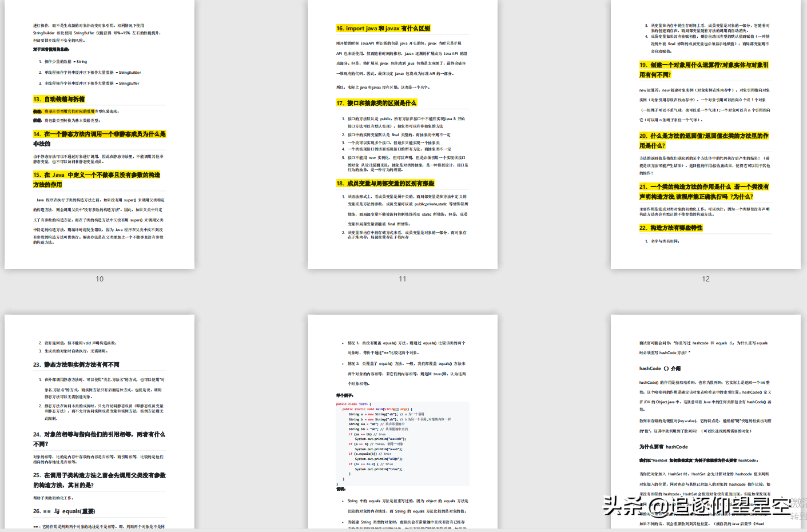Click heading "26. == 与 equals(重要)"
This screenshot has width=807, height=532.
pyautogui.click(x=64, y=511)
